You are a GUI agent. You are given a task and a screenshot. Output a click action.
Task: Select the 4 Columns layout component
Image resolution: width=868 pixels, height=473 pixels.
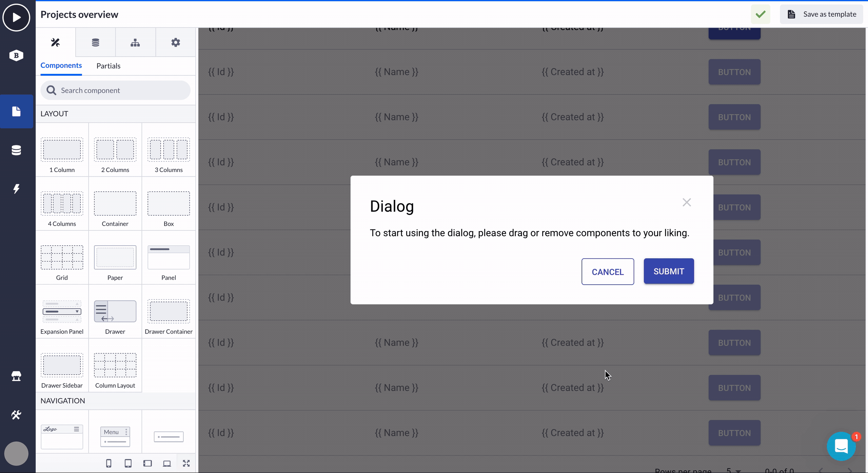pyautogui.click(x=62, y=204)
